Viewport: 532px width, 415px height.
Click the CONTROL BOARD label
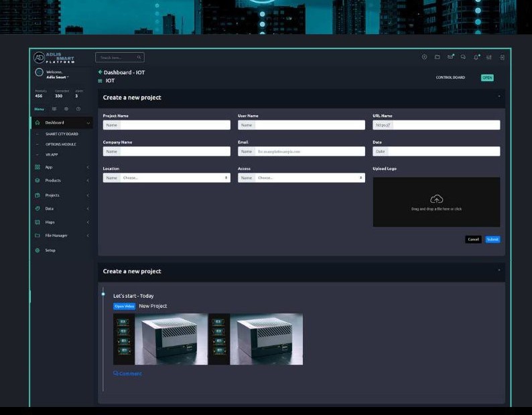click(x=450, y=77)
